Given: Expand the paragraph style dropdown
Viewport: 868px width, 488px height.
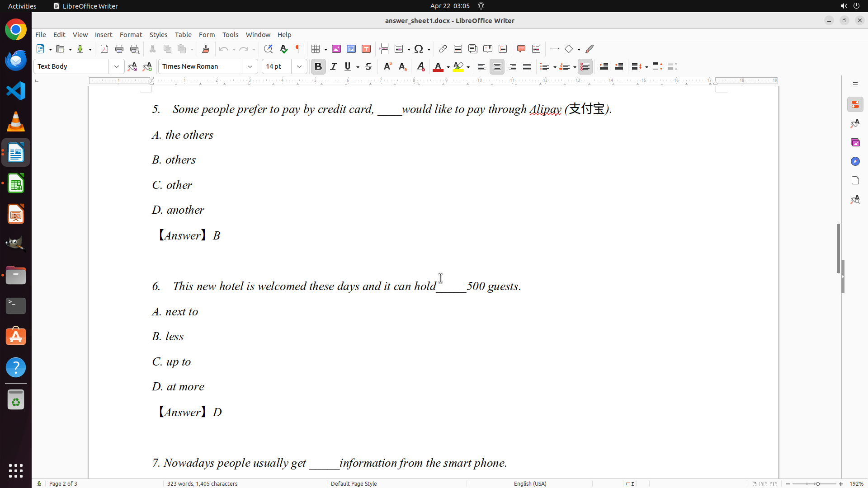Looking at the screenshot, I should [x=117, y=66].
